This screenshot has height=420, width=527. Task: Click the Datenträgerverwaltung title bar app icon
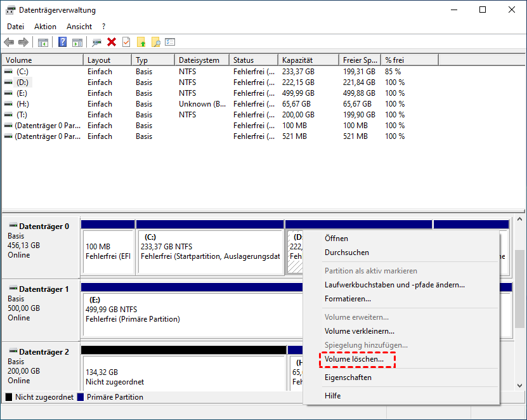point(10,10)
